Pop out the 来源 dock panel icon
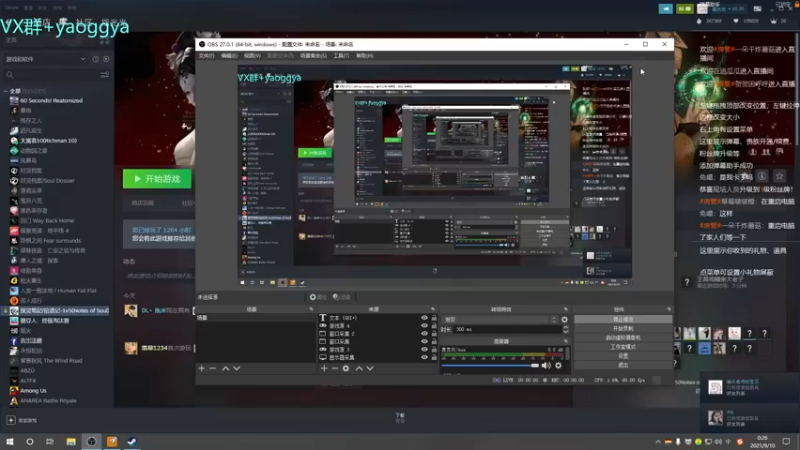800x450 pixels. [x=433, y=309]
